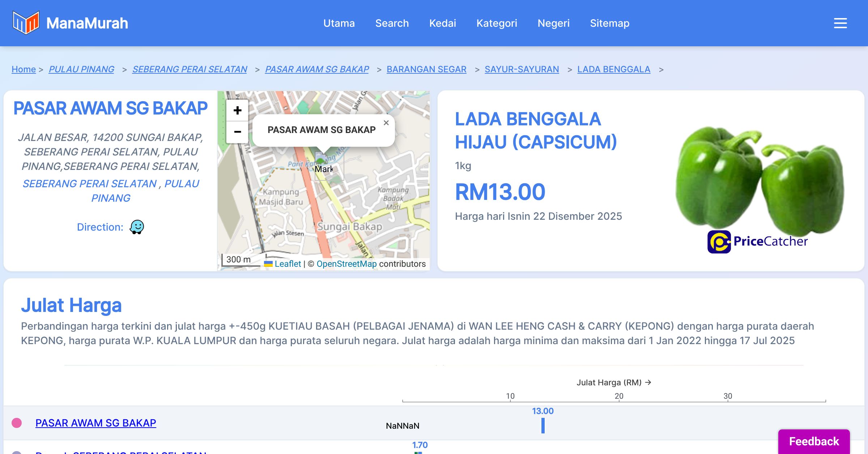Open the Sitemap navigation link

click(x=609, y=23)
